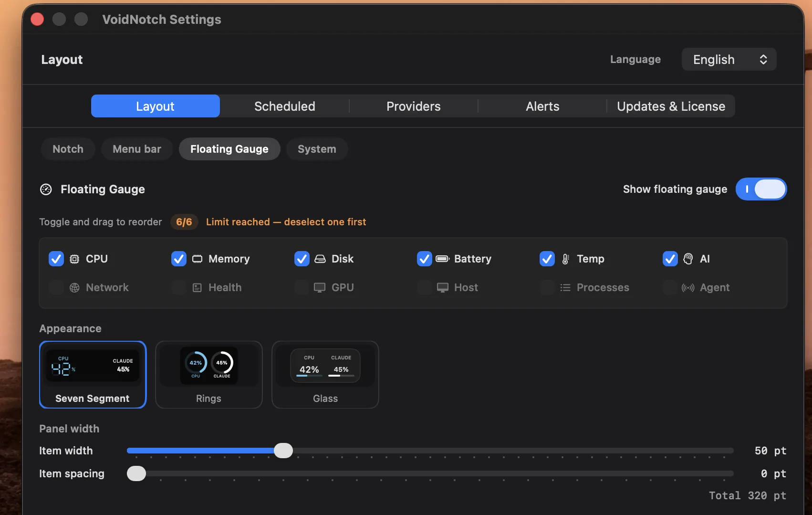This screenshot has width=812, height=515.
Task: Click the Floating Gauge section dial icon
Action: pyautogui.click(x=46, y=189)
